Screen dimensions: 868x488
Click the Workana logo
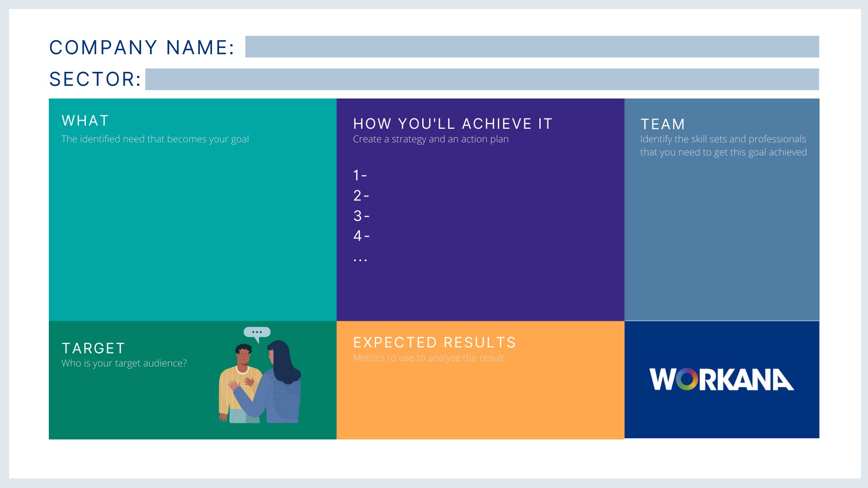coord(722,380)
